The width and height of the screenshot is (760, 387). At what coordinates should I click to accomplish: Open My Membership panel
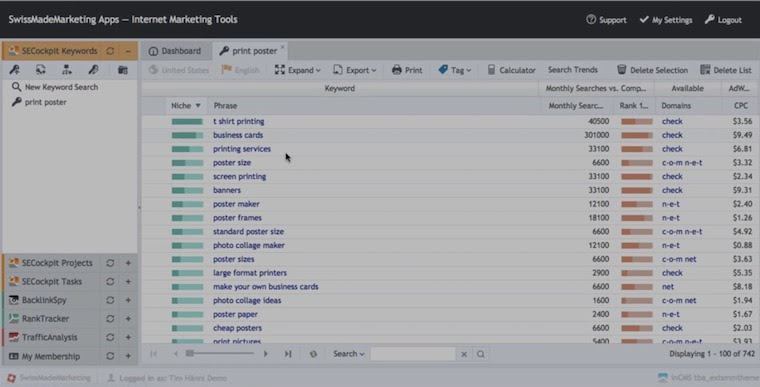point(50,356)
